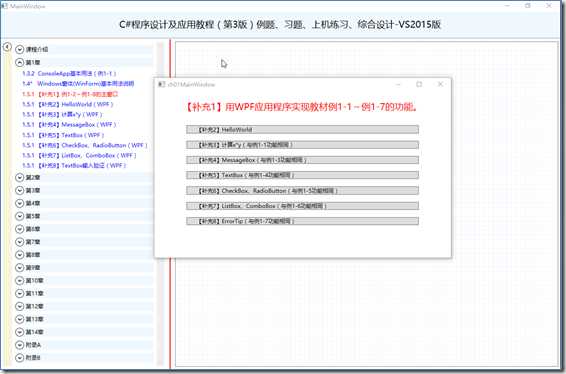Open 1.3.2 ConsoleApp基本用法 example link
The image size is (566, 374).
[69, 73]
